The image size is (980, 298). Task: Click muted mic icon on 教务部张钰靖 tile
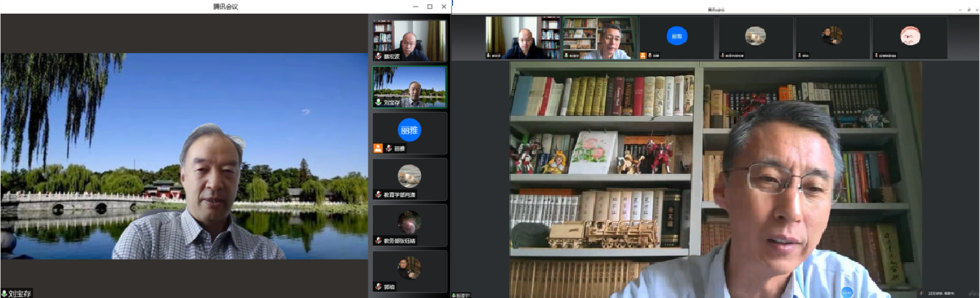(x=378, y=241)
